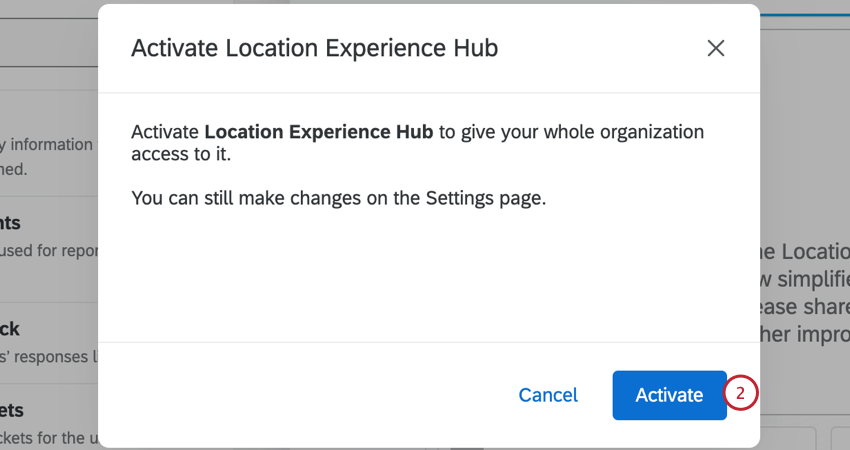This screenshot has width=850, height=450.
Task: Click the bold Location Experience Hub text
Action: [x=319, y=132]
